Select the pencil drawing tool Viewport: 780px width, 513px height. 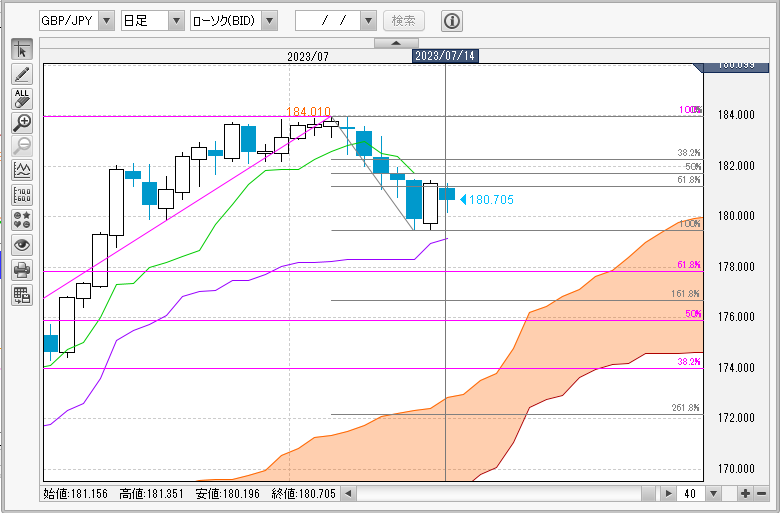[x=22, y=74]
